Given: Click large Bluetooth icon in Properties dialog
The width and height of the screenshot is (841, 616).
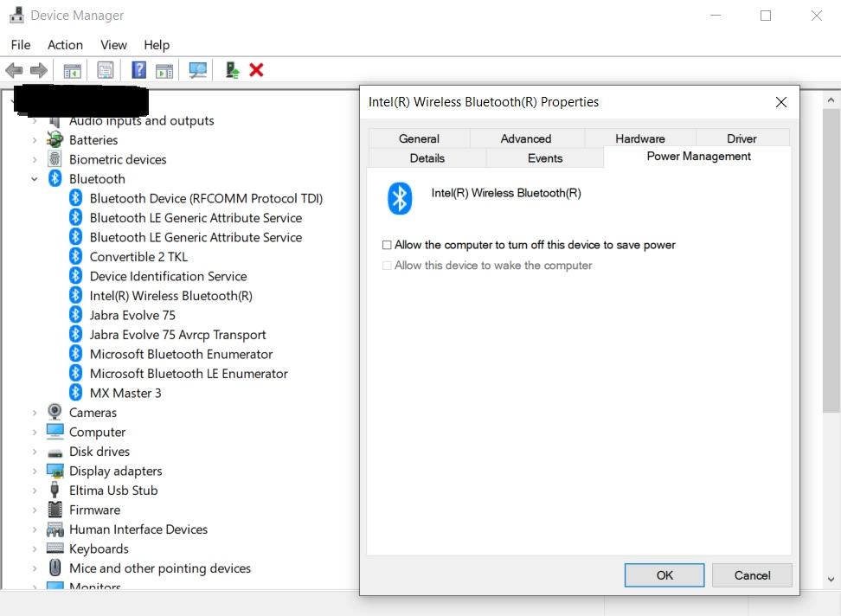Looking at the screenshot, I should (400, 198).
